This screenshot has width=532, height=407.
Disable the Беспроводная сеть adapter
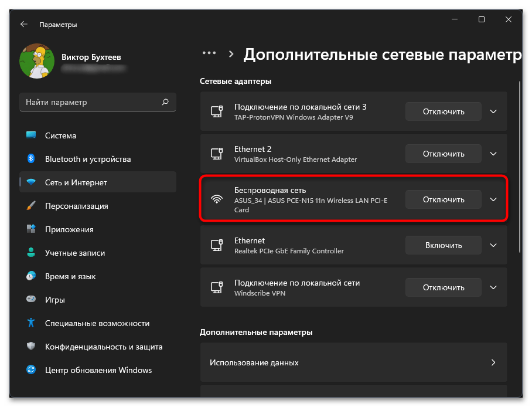[x=443, y=199]
